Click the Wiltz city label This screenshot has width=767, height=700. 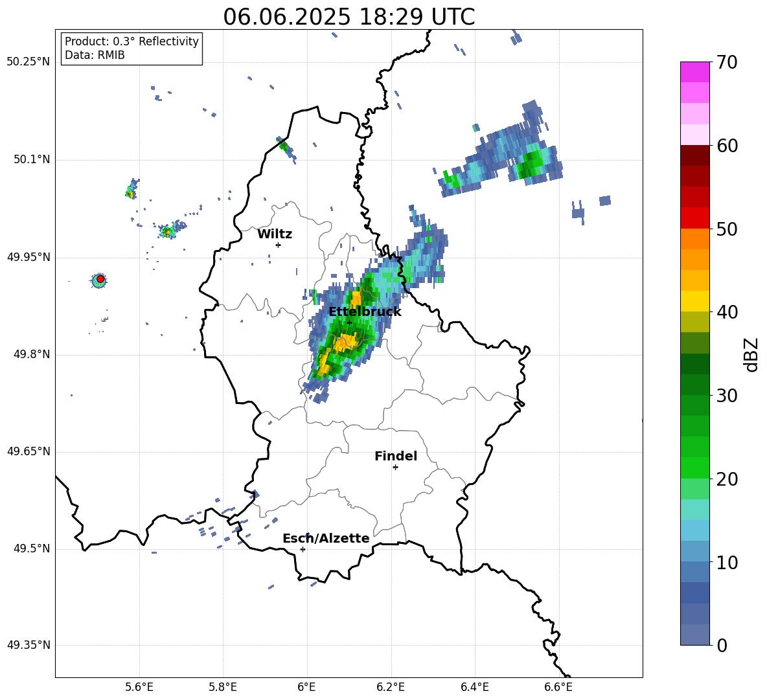pos(275,234)
